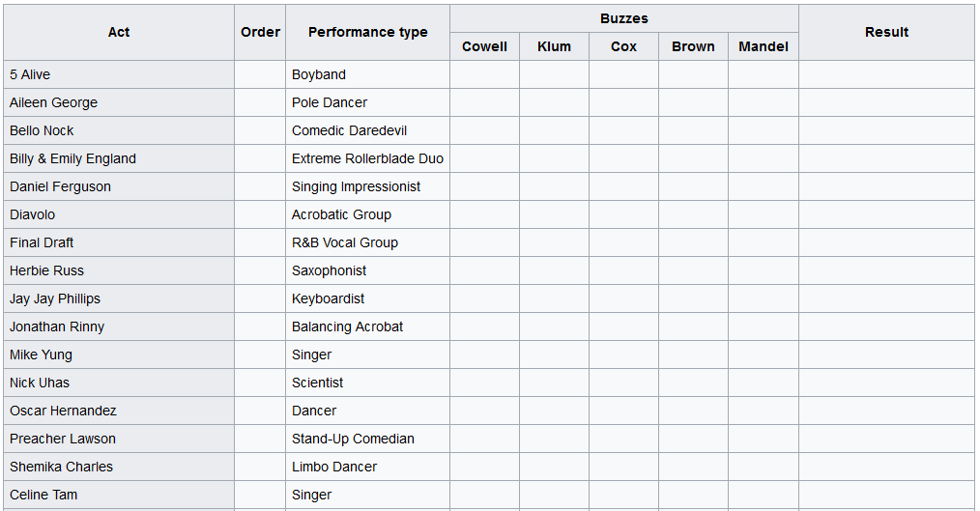Click the Cowell column header
This screenshot has width=980, height=511.
click(484, 46)
